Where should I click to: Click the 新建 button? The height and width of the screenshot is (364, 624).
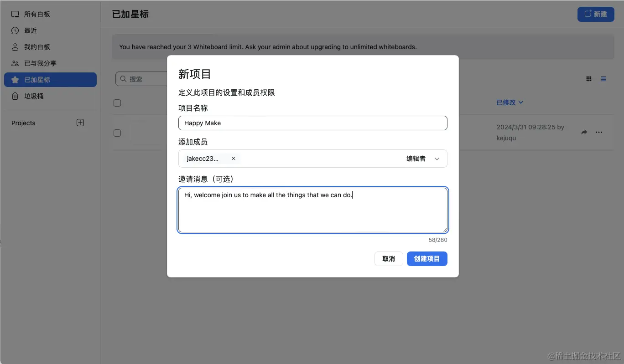point(596,14)
